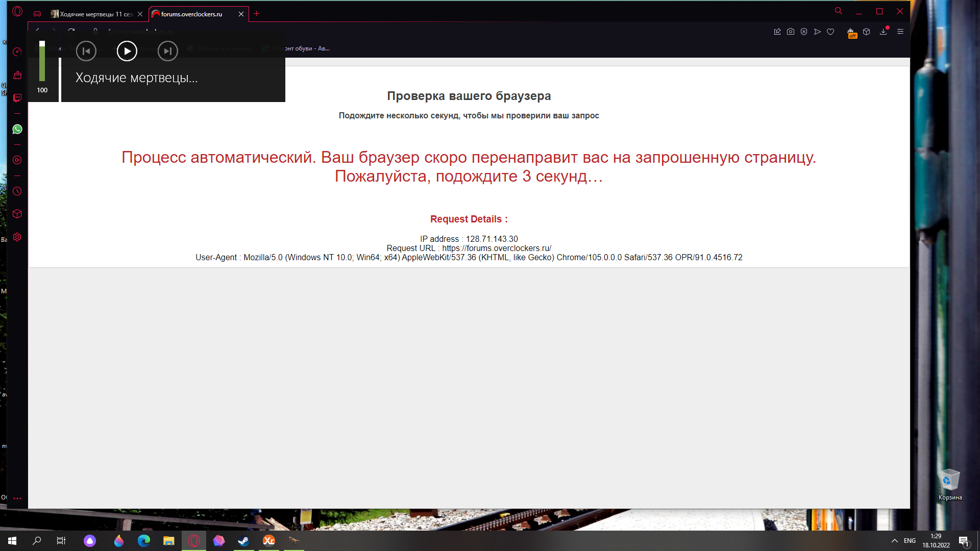This screenshot has width=980, height=551.
Task: Open sidebar Settings gear icon
Action: (17, 237)
